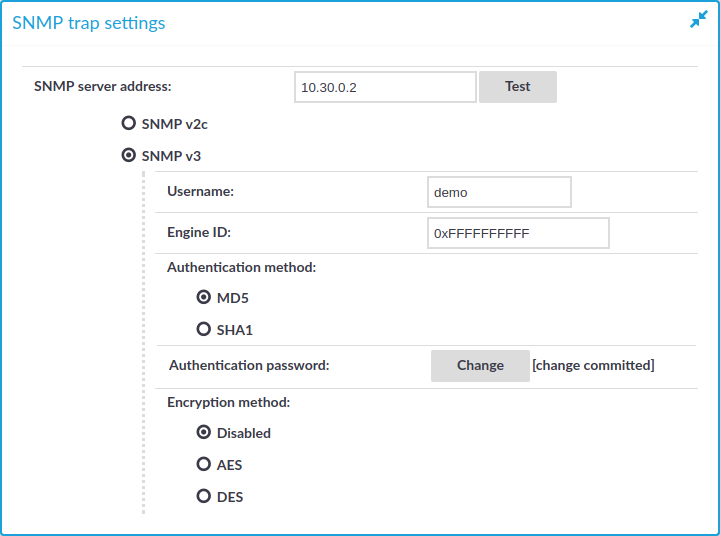Click the change committed status text
This screenshot has width=720, height=536.
point(593,366)
